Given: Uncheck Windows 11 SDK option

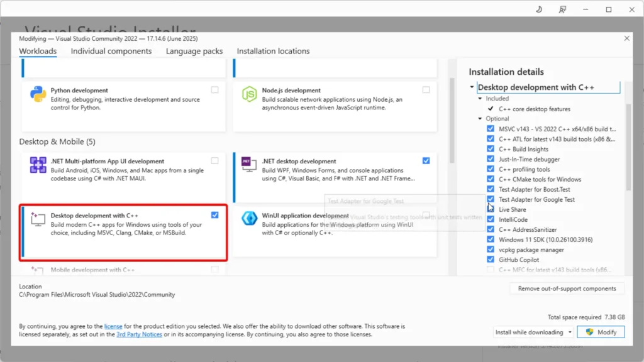Looking at the screenshot, I should click(491, 239).
